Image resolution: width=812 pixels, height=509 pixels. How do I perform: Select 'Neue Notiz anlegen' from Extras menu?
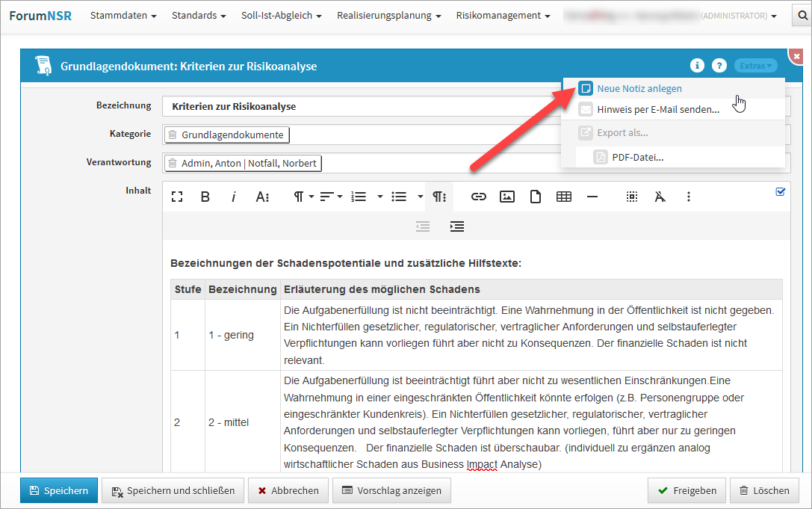[x=639, y=88]
